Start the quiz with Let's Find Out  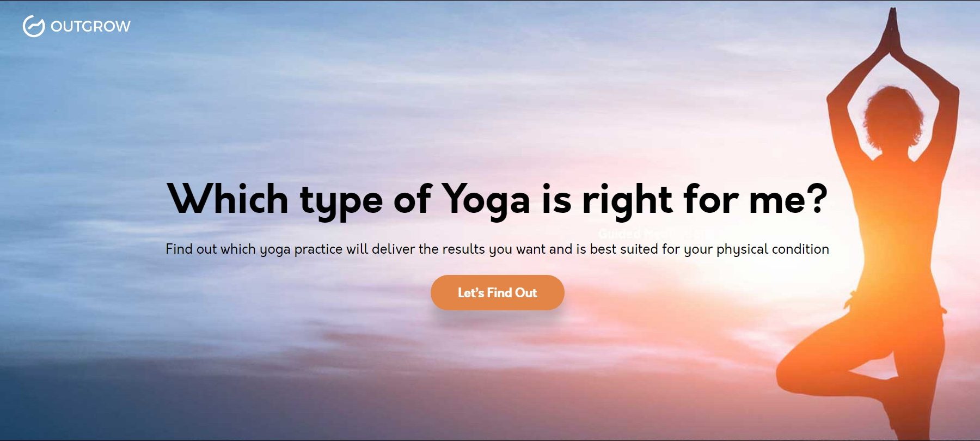tap(497, 292)
